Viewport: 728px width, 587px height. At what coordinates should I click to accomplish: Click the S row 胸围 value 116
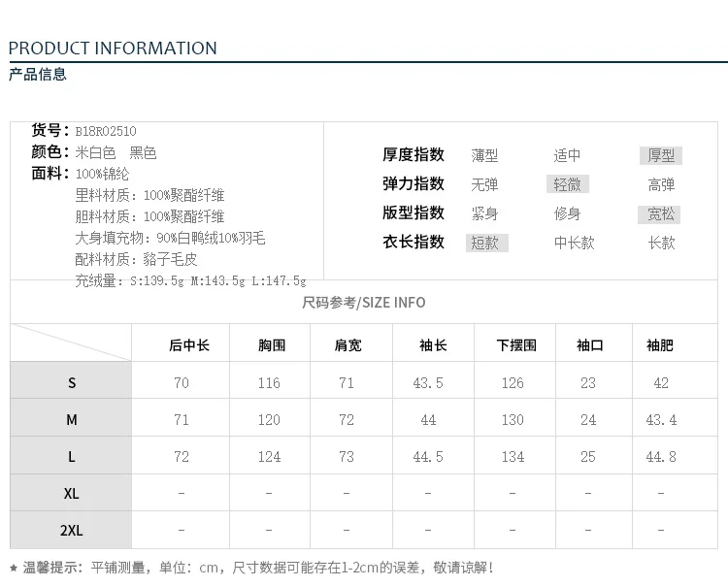(x=269, y=383)
